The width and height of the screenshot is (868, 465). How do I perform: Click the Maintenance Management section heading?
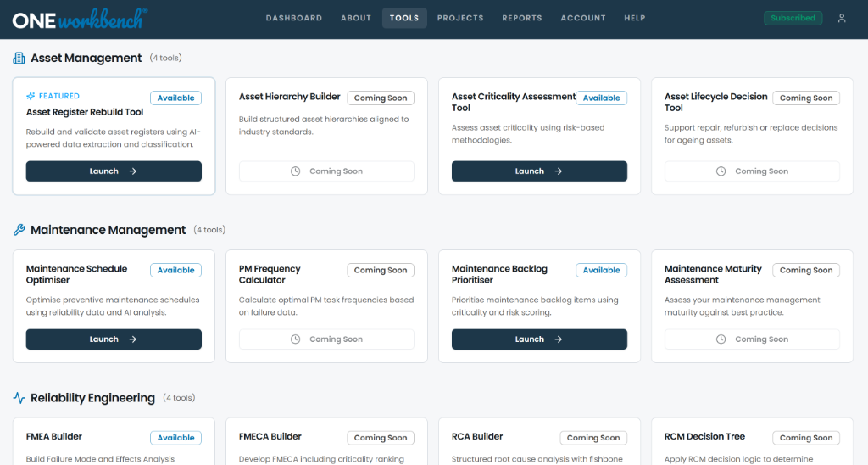coord(108,230)
